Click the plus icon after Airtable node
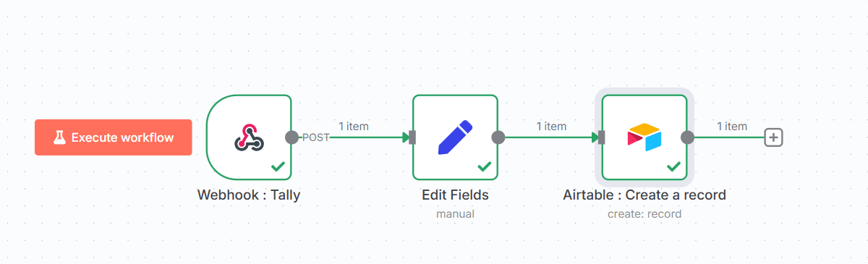This screenshot has width=868, height=264. 774,137
